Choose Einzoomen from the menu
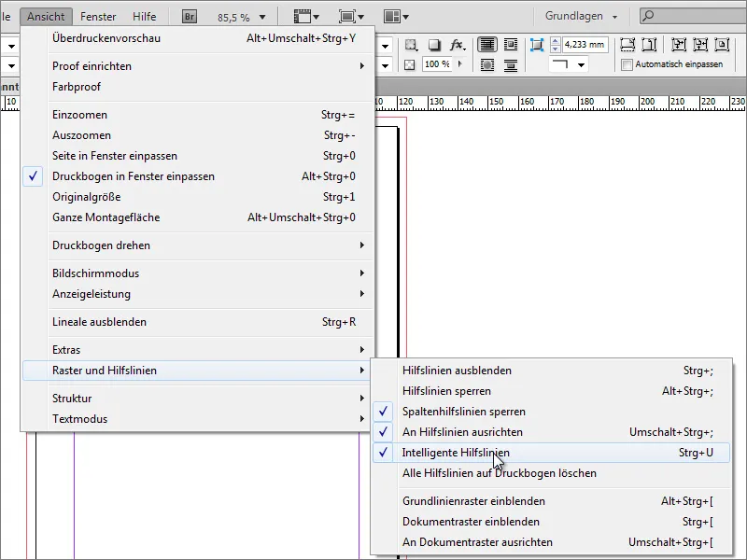747x560 pixels. (197, 115)
